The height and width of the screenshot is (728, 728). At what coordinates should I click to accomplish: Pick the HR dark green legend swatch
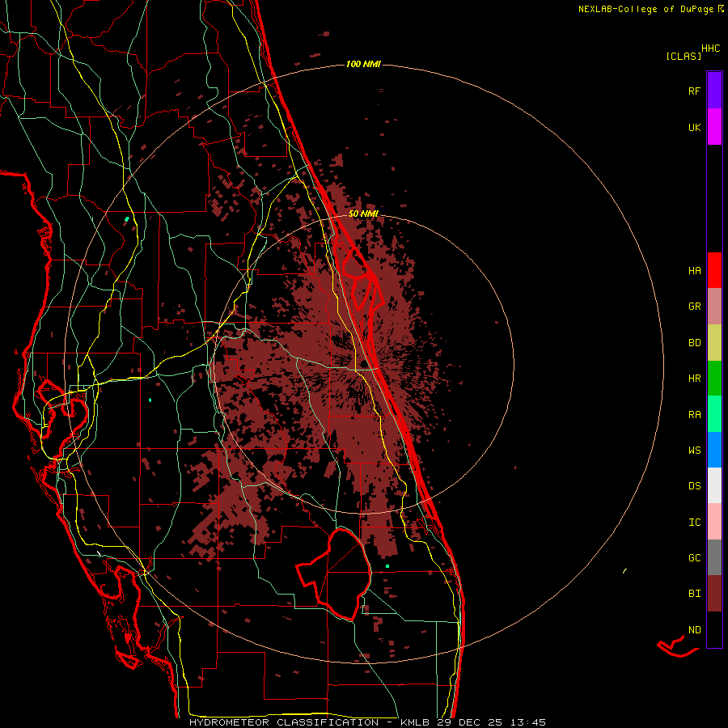pos(714,379)
